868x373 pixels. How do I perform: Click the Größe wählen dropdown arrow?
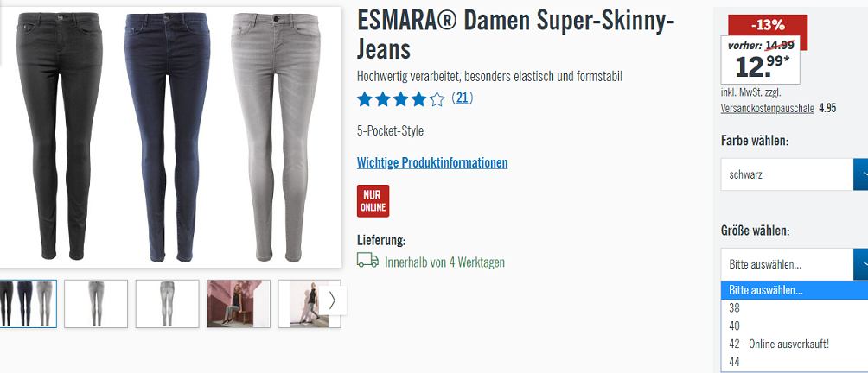[861, 264]
